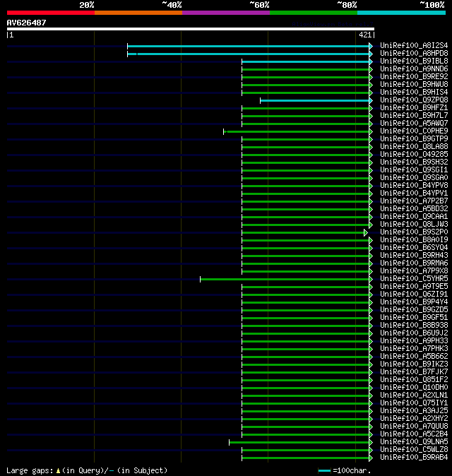Screen dimensions: 452x476
Task: Select the UniRef100_B9S2P0 label
Action: pos(414,232)
